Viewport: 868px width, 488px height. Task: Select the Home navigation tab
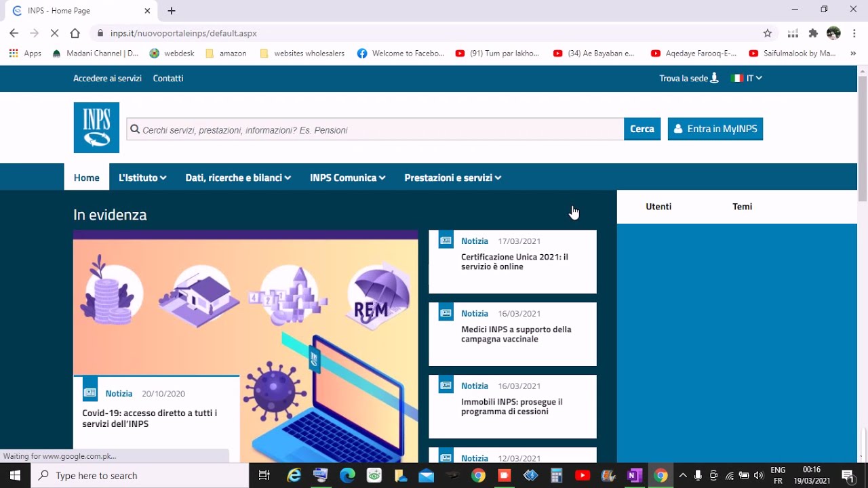pos(86,178)
